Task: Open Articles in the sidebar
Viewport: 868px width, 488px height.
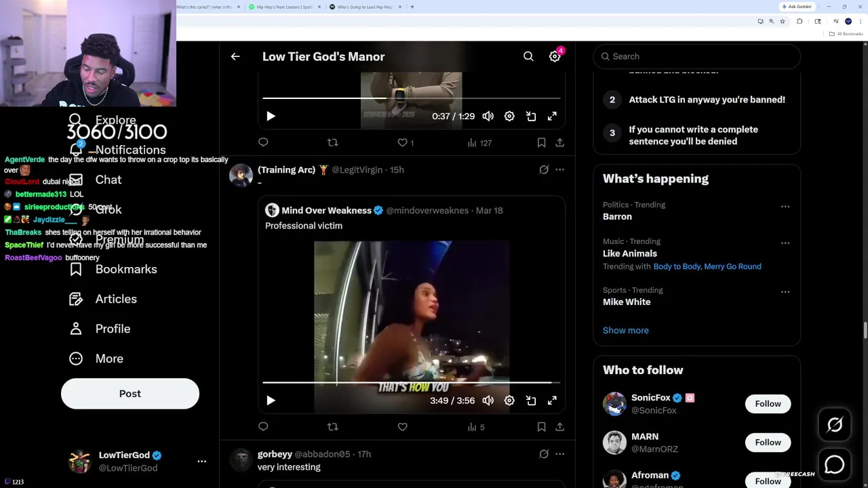Action: [x=103, y=299]
